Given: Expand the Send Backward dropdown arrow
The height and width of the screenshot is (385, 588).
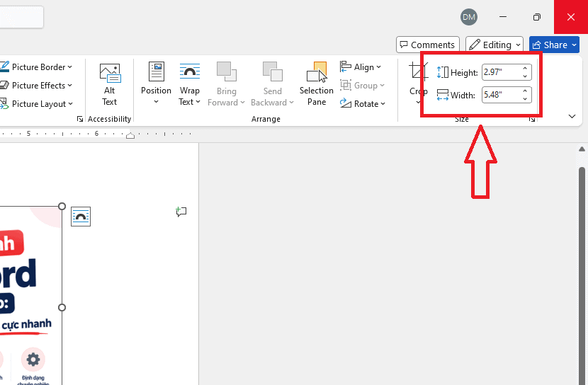Looking at the screenshot, I should (291, 103).
